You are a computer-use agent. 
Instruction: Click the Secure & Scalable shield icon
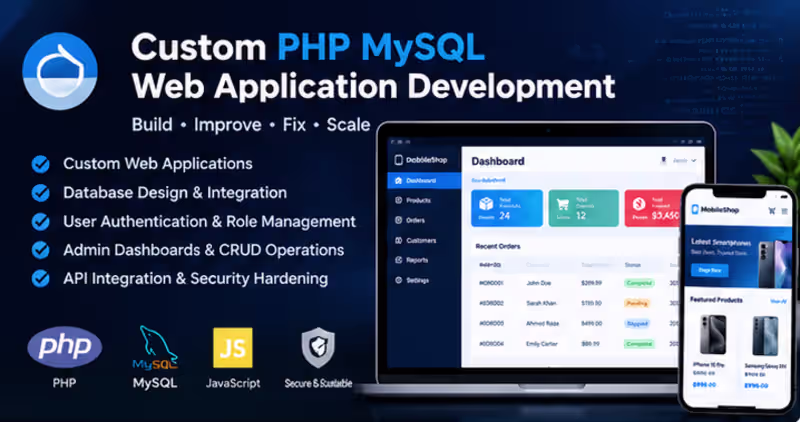point(318,347)
